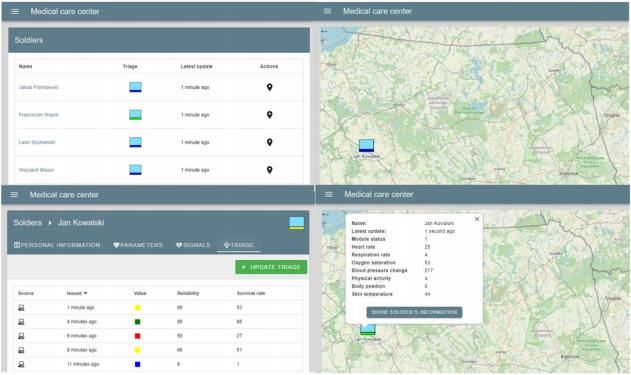This screenshot has height=375, width=631.
Task: Click Actions column header
Action: tap(269, 66)
